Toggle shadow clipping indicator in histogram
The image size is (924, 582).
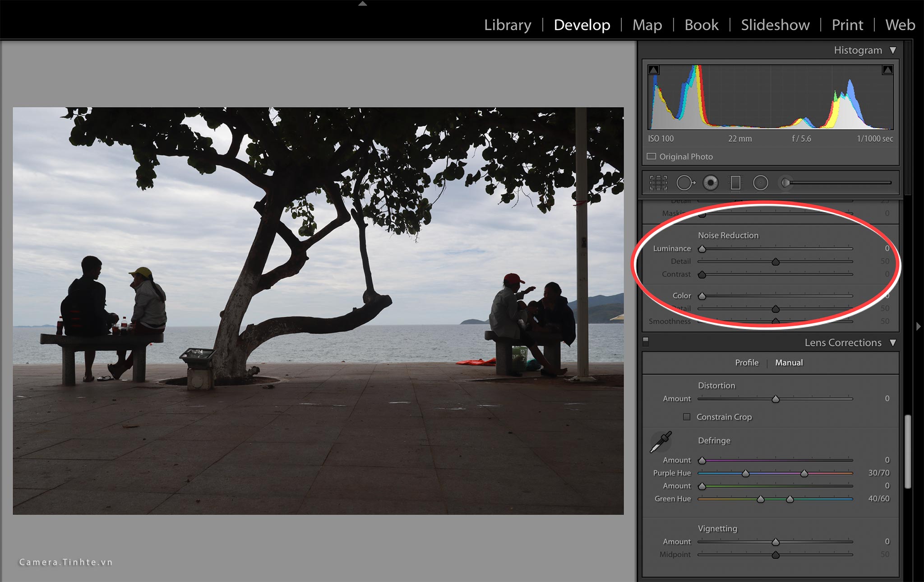click(653, 70)
